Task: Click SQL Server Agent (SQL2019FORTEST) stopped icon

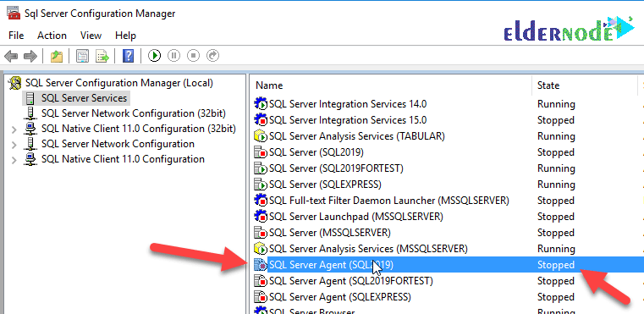Action: [x=261, y=281]
